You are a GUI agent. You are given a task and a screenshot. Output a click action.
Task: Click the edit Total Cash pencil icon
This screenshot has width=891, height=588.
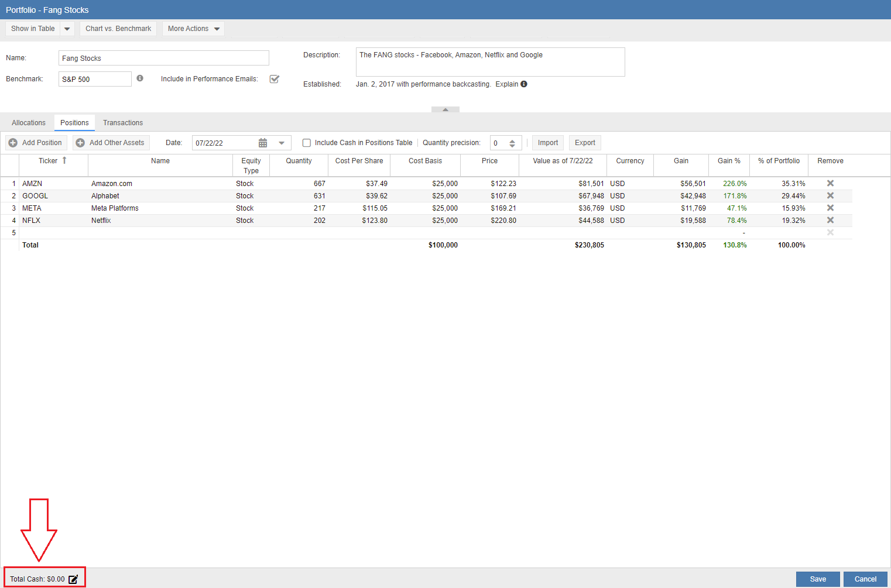[x=73, y=579]
